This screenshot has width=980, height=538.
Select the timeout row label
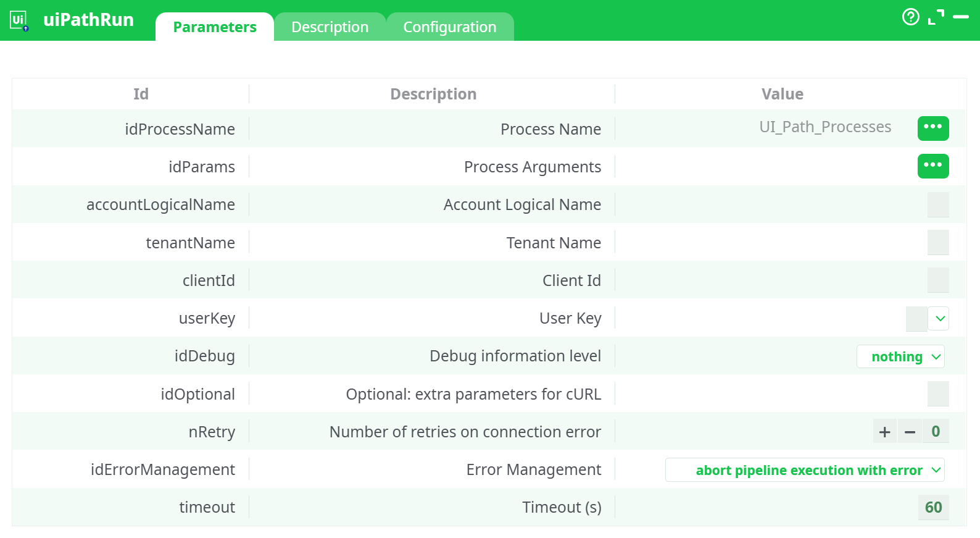(x=207, y=508)
